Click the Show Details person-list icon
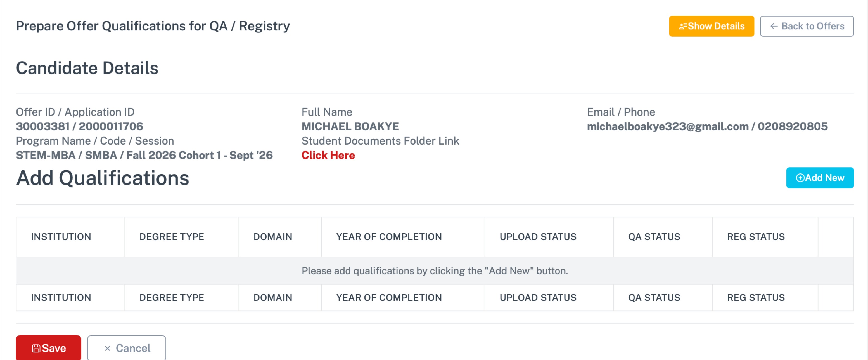The width and height of the screenshot is (868, 360). point(683,26)
